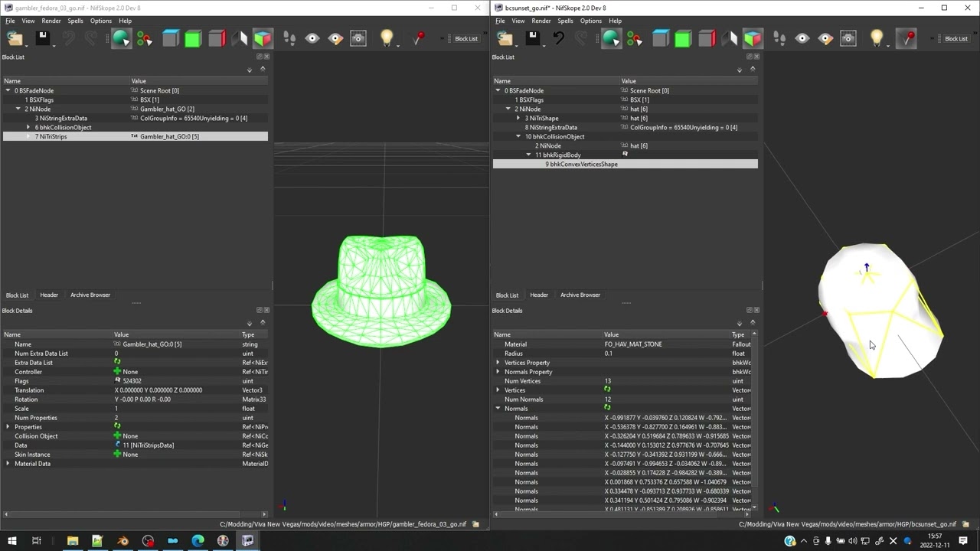Click Save floppy icon in gambler_fedora window

[42, 38]
